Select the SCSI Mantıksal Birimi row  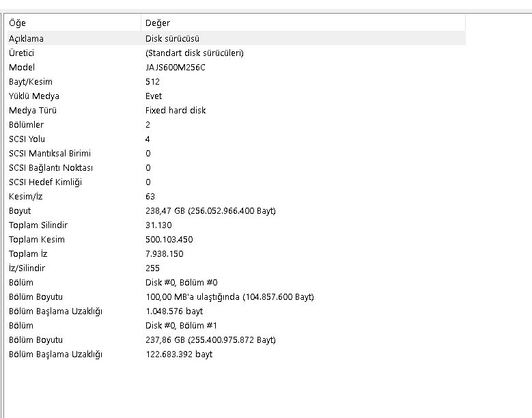point(236,154)
